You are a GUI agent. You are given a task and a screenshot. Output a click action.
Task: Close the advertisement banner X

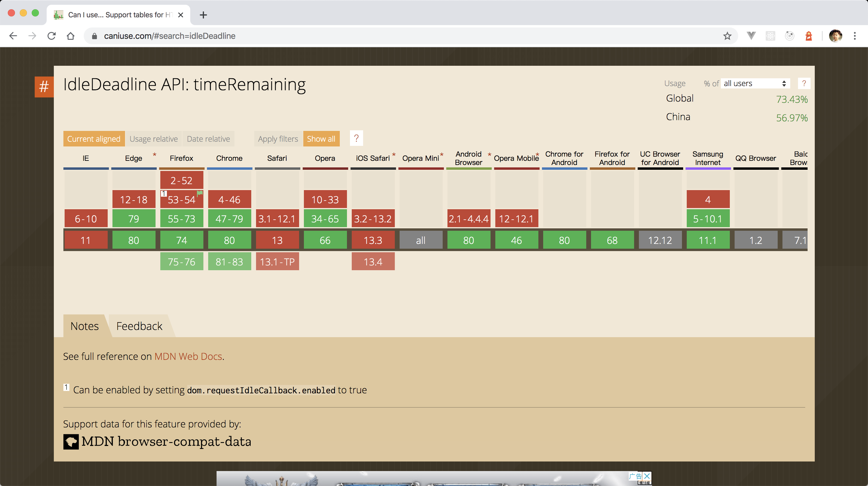(x=647, y=476)
